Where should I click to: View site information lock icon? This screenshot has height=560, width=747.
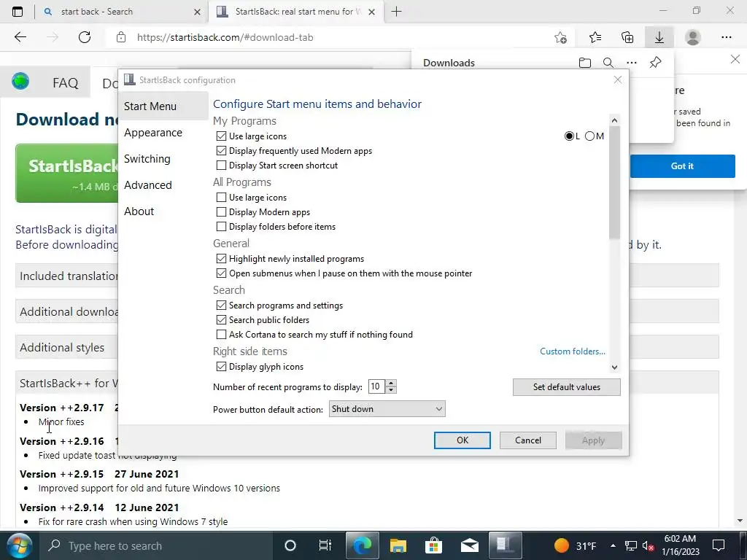121,37
